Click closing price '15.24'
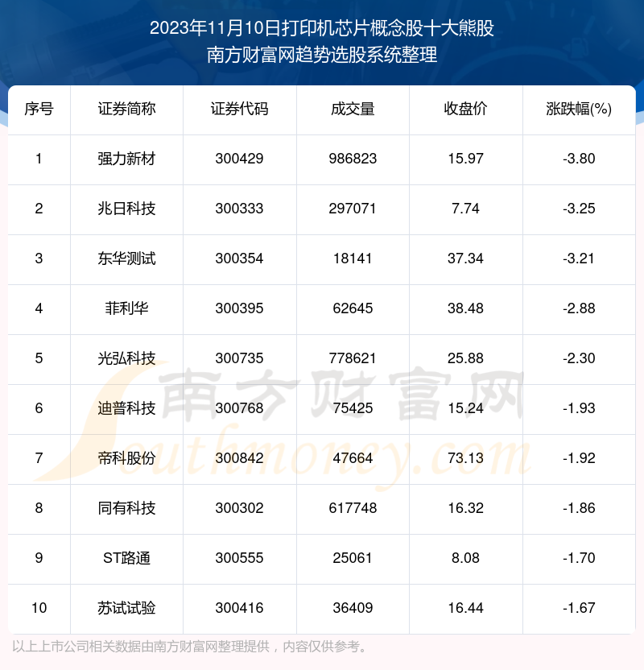The height and width of the screenshot is (670, 644). click(x=465, y=408)
